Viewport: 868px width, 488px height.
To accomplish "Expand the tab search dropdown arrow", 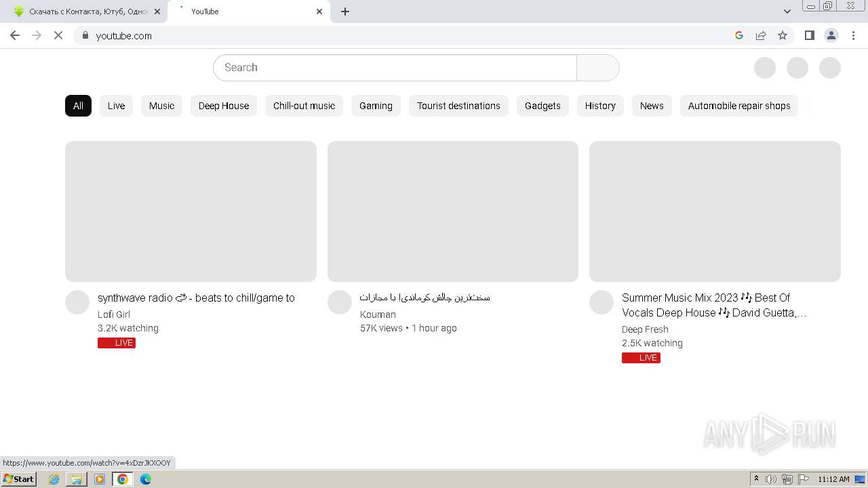I will tap(787, 12).
